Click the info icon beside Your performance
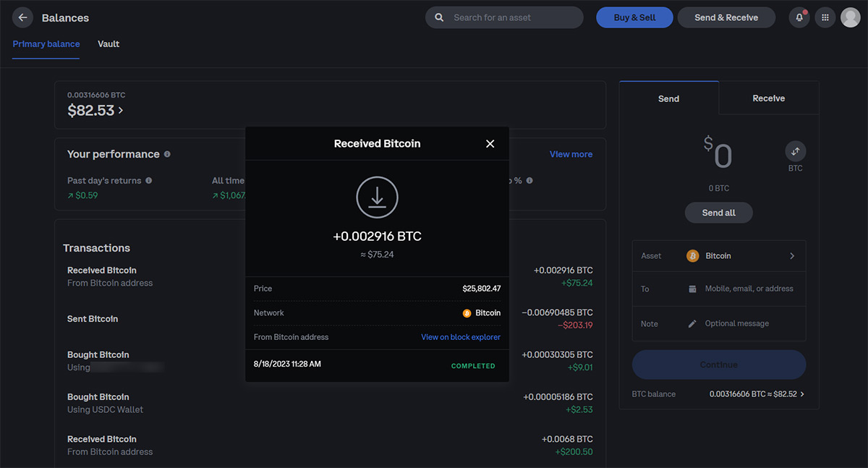Image resolution: width=868 pixels, height=468 pixels. click(x=167, y=154)
